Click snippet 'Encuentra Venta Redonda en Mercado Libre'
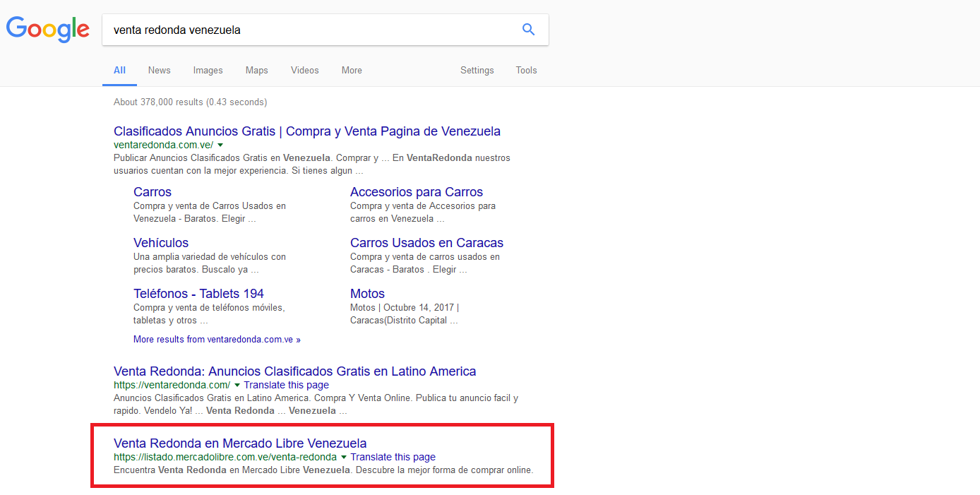Viewport: 980px width, 495px height. [208, 470]
